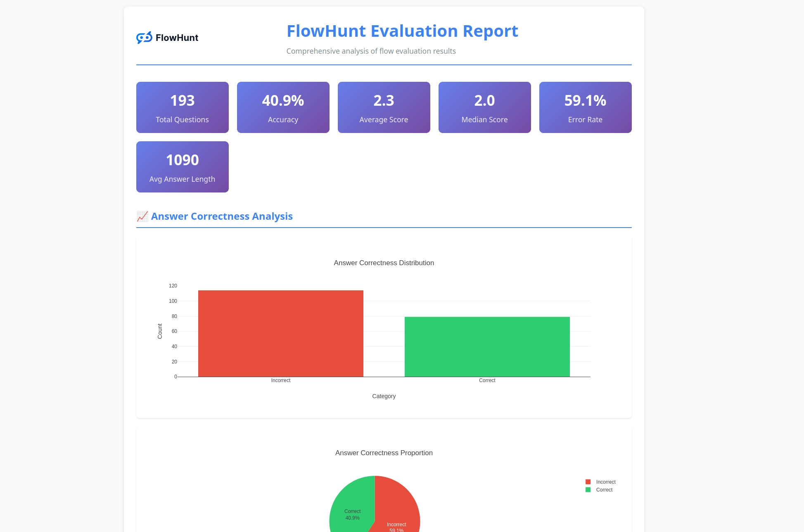Click the Avg Answer Length card
The width and height of the screenshot is (804, 532).
point(182,167)
